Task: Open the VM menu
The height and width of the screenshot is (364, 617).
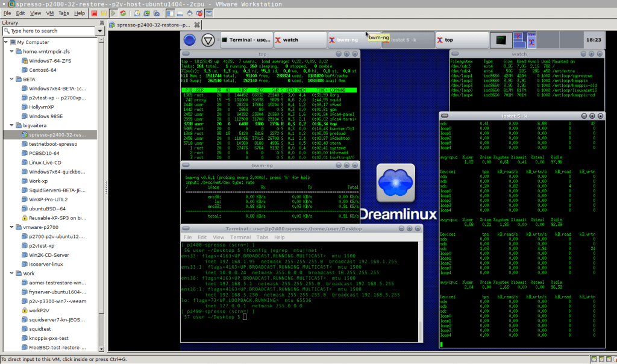Action: [x=49, y=13]
